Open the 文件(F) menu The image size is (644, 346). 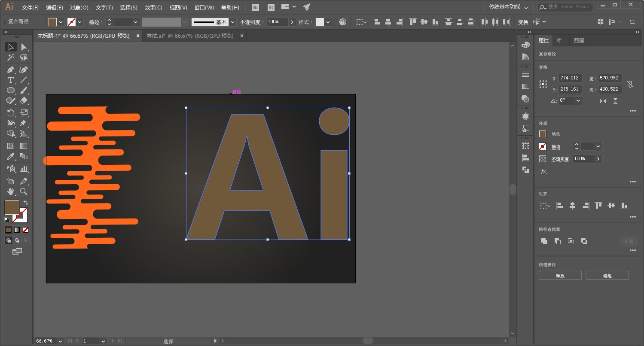point(30,8)
